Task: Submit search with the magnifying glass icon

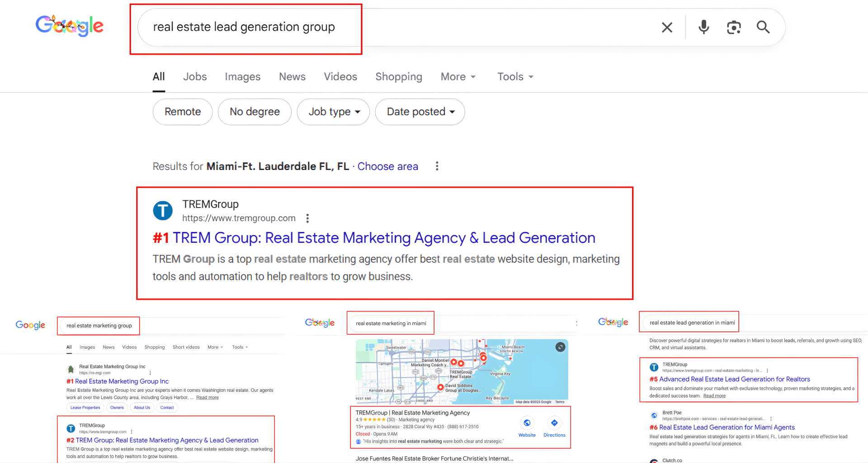Action: click(x=763, y=27)
